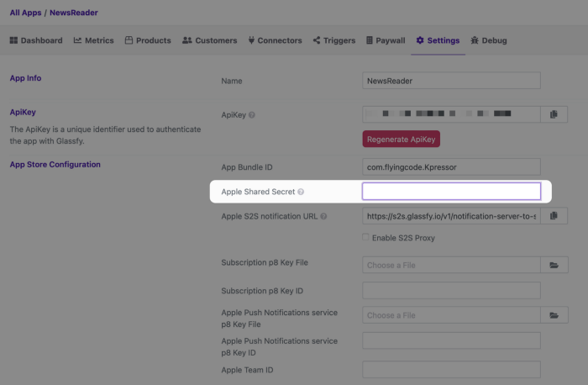588x385 pixels.
Task: Focus the Subscription p8 Key ID field
Action: [451, 291]
